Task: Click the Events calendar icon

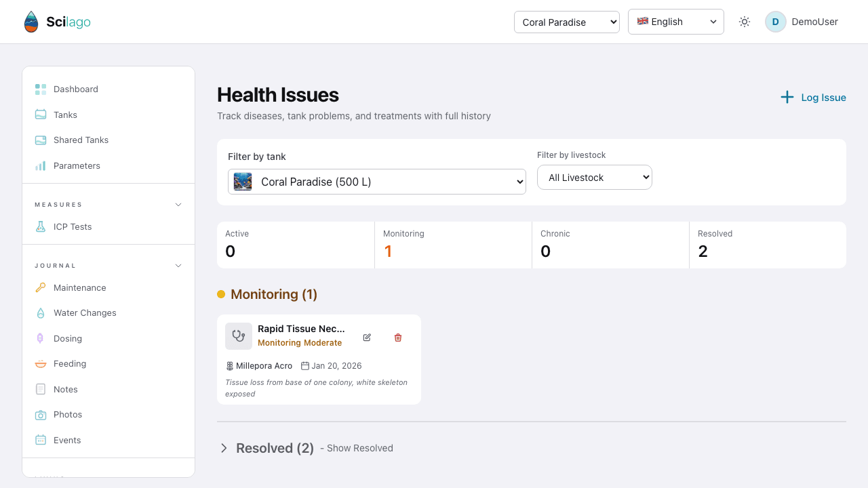Action: pyautogui.click(x=41, y=441)
